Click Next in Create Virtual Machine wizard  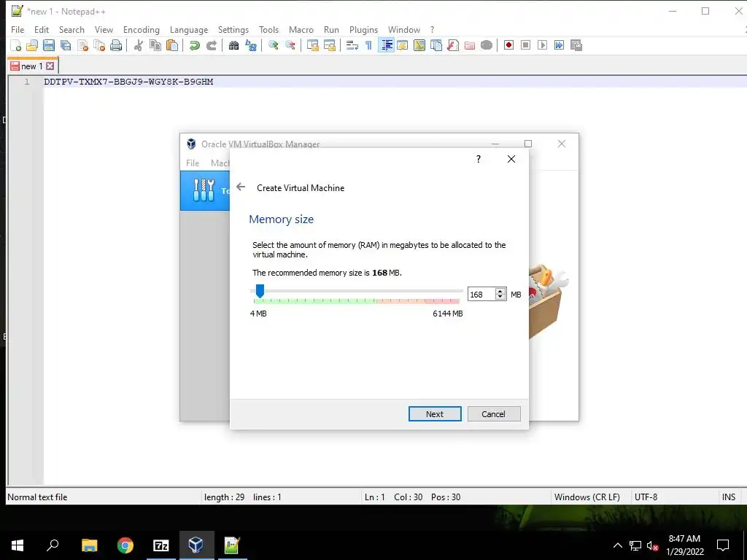[435, 414]
